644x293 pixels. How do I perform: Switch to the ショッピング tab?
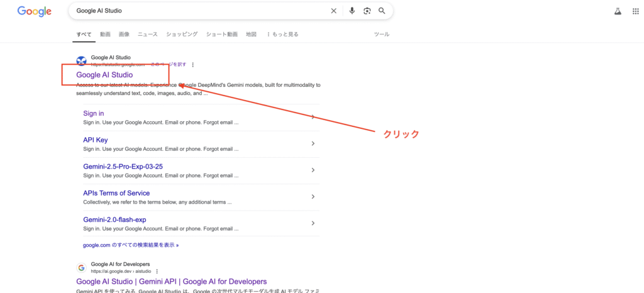tap(182, 35)
